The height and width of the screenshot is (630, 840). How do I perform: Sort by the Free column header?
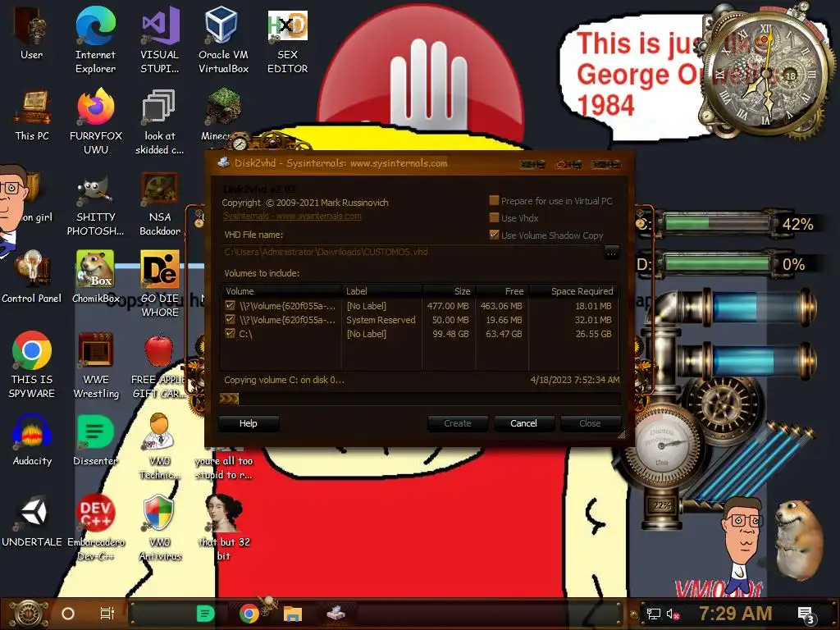click(x=502, y=291)
